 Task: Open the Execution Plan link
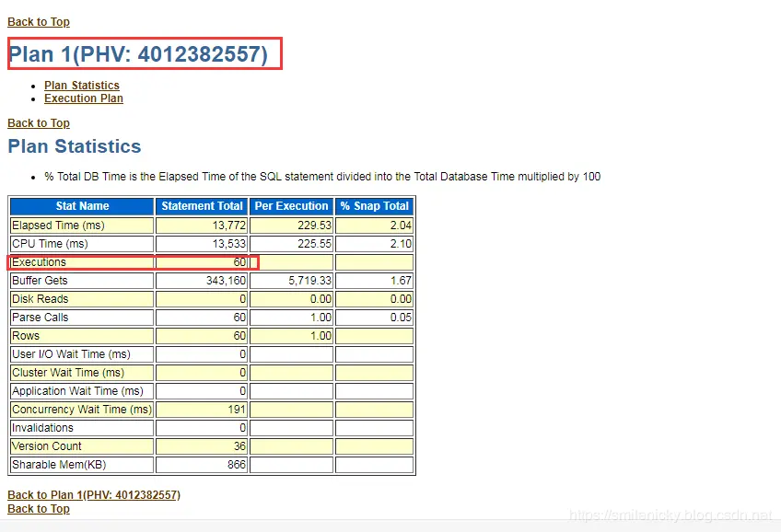tap(84, 98)
